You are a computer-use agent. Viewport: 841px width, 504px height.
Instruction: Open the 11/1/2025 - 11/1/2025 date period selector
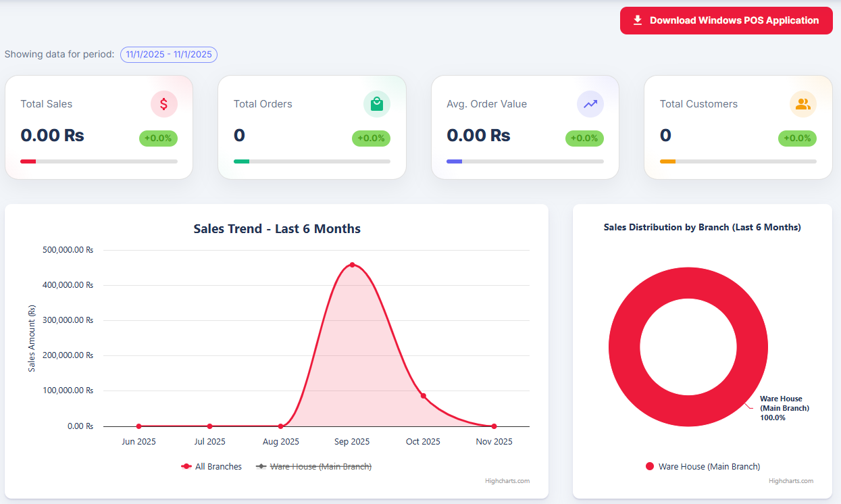tap(168, 55)
